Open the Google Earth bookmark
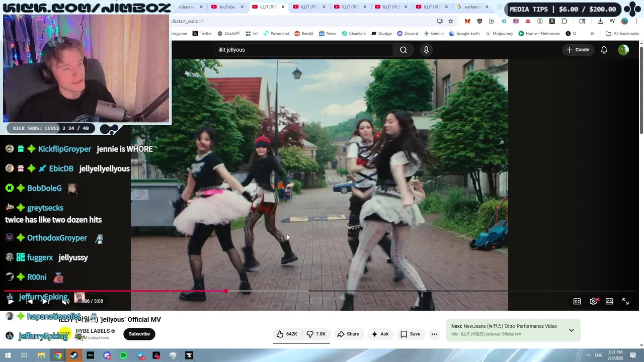Image resolution: width=644 pixels, height=362 pixels. [x=464, y=34]
